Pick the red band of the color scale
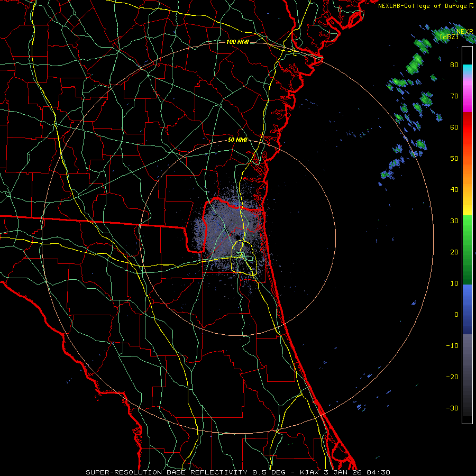 click(467, 127)
